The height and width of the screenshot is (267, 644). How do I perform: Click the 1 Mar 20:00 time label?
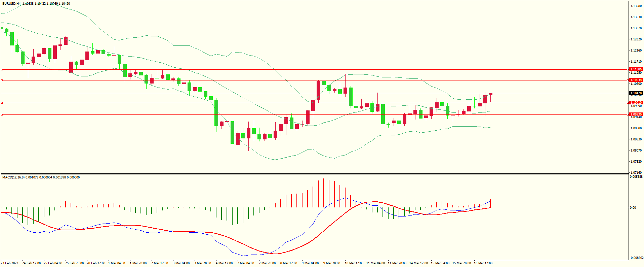coord(138,263)
